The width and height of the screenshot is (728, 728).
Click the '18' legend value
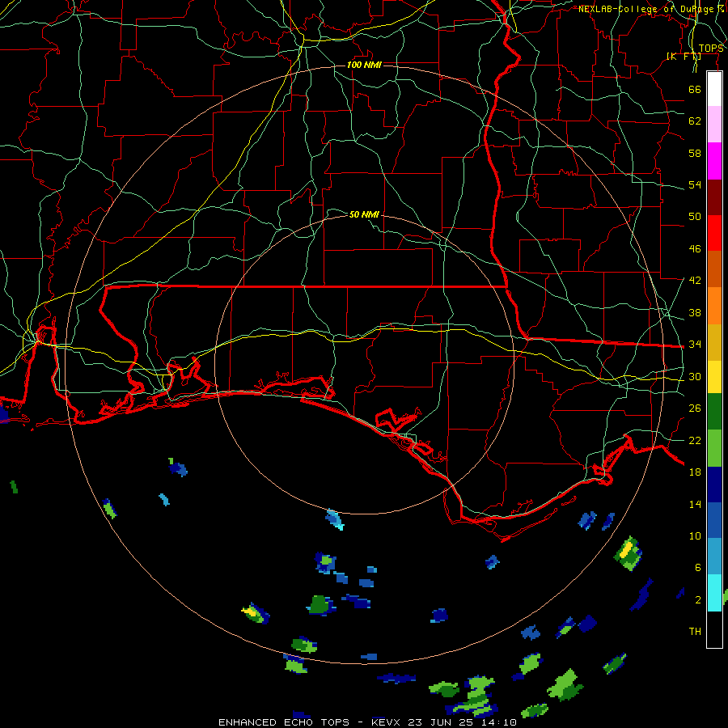695,472
